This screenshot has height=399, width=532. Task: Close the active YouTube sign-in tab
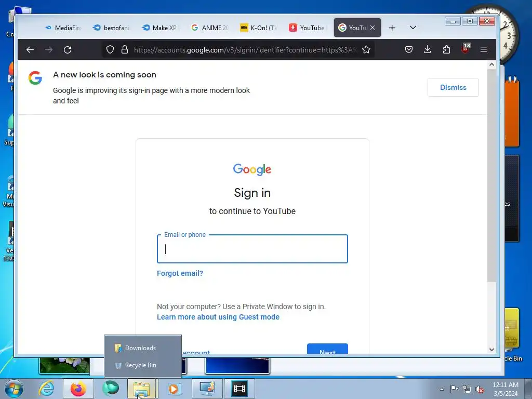[373, 28]
